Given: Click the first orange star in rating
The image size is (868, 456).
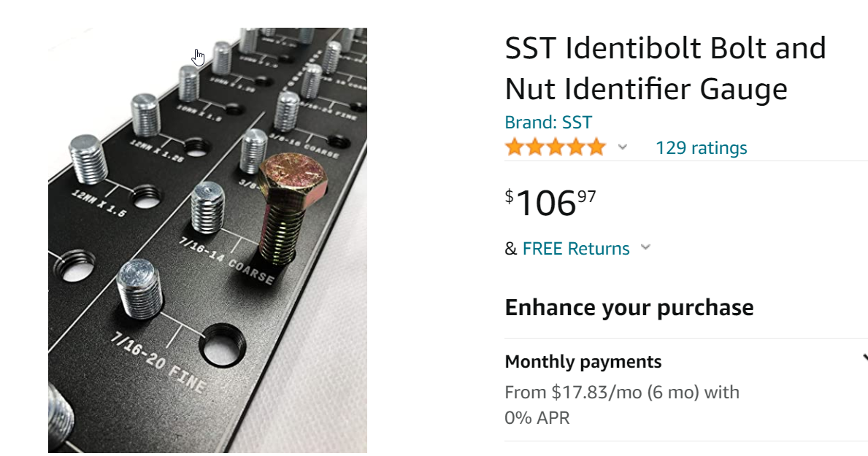Looking at the screenshot, I should 515,148.
